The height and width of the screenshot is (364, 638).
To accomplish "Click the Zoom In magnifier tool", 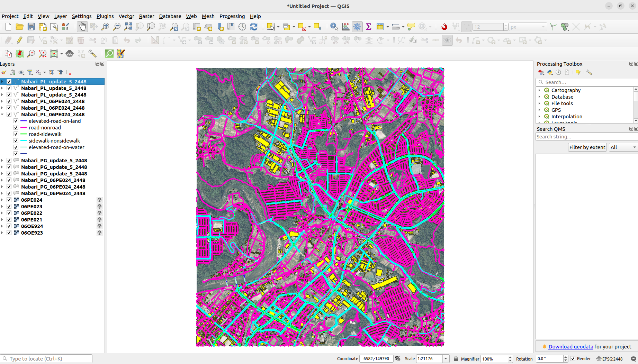I will tap(105, 27).
